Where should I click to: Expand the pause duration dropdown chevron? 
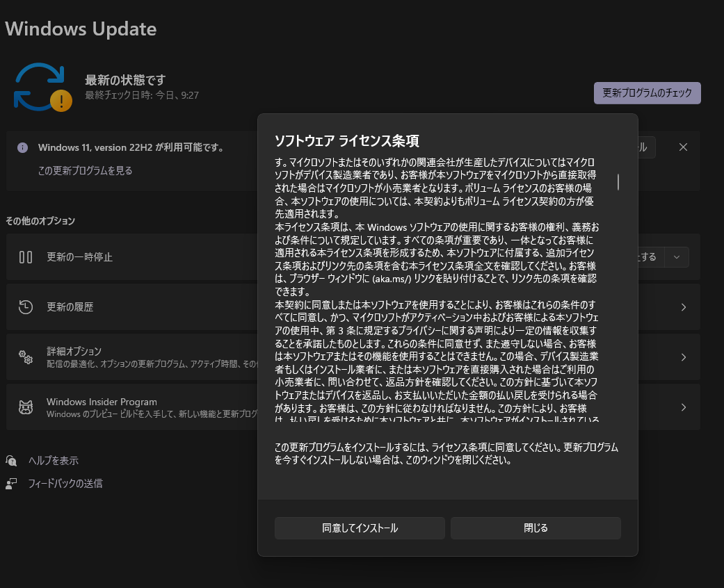[x=677, y=257]
